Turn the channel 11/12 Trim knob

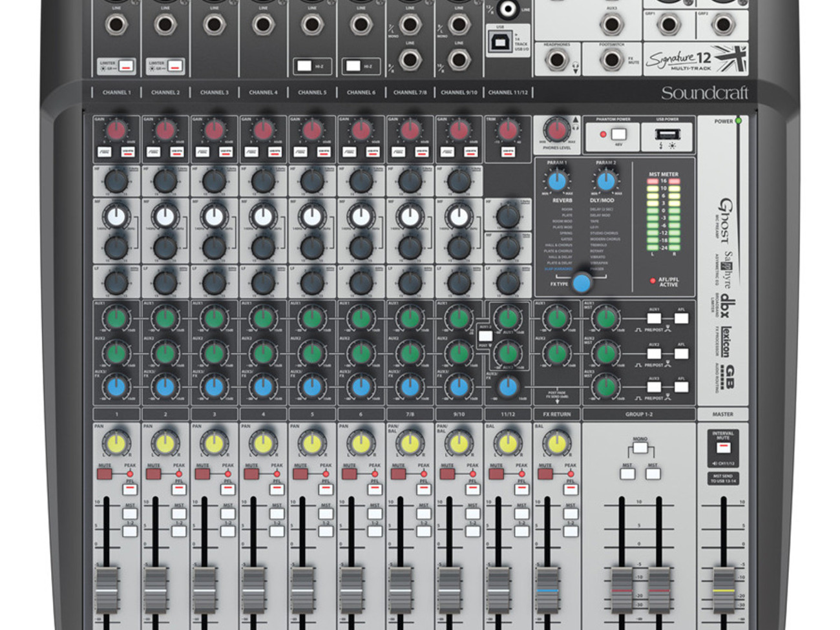[x=508, y=131]
